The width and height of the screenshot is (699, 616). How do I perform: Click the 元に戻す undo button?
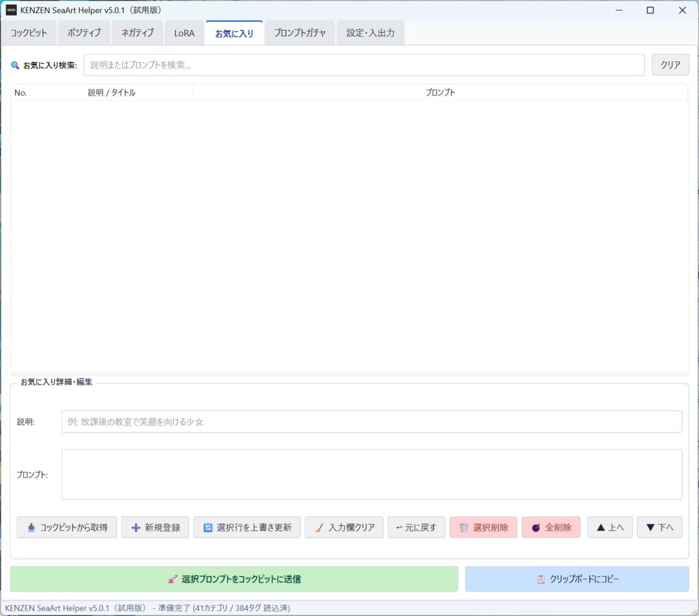click(416, 527)
